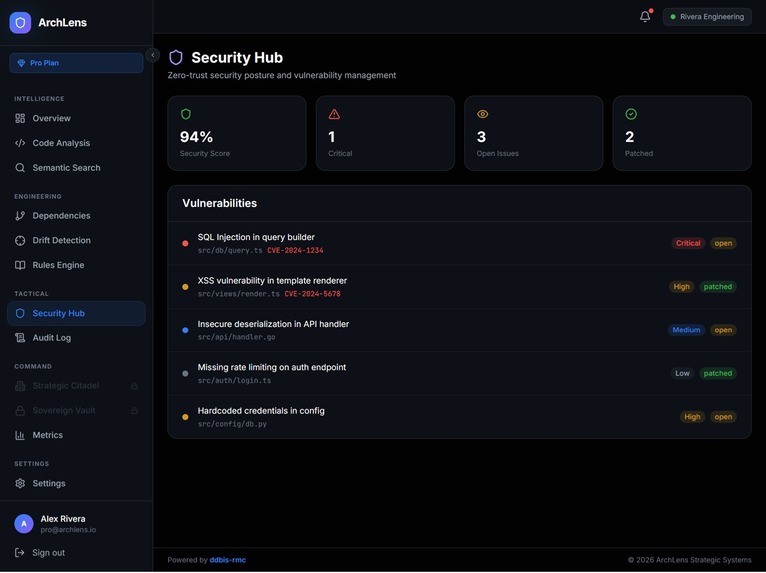The image size is (766, 573).
Task: Click the Critical severity badge
Action: 688,243
